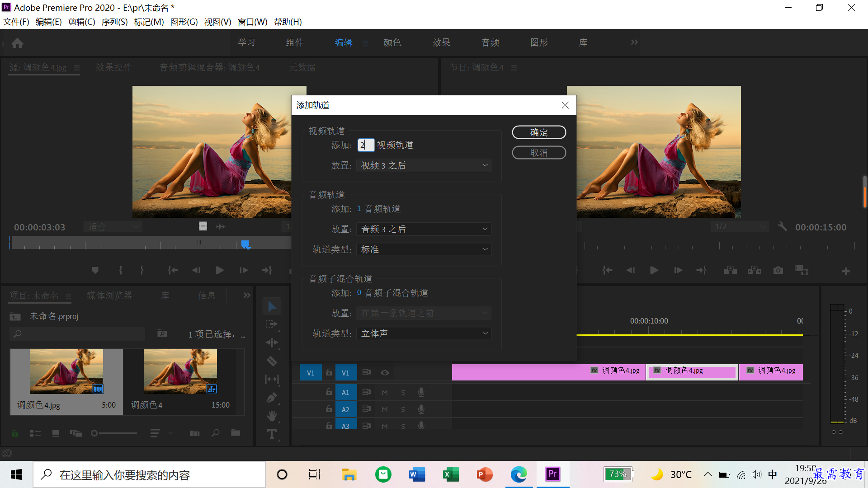
Task: Click the Extract button in Program monitor
Action: [x=754, y=270]
